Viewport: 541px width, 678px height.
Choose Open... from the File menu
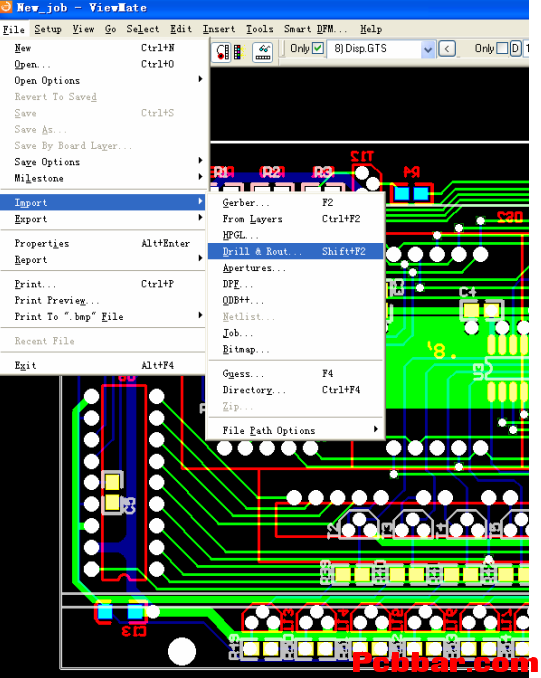click(x=102, y=64)
